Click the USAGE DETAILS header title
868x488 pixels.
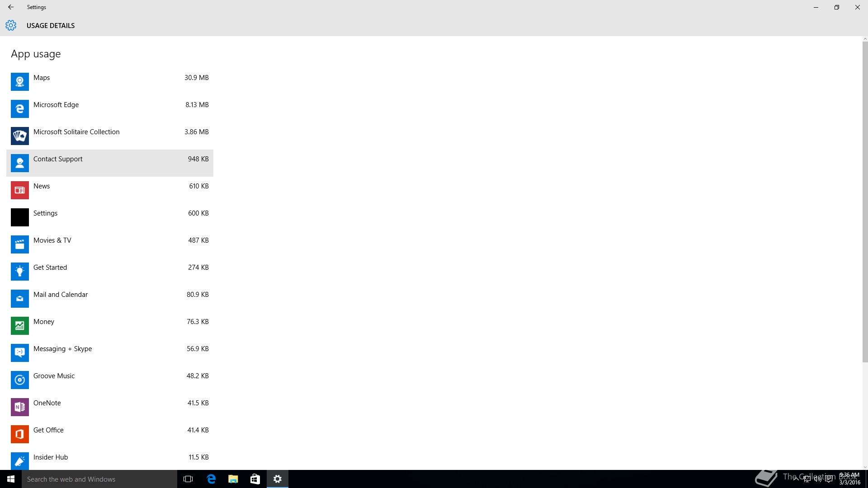(x=51, y=26)
